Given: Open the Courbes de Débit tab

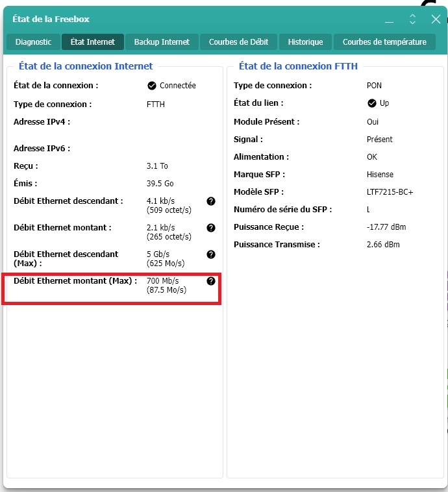Looking at the screenshot, I should [x=238, y=42].
